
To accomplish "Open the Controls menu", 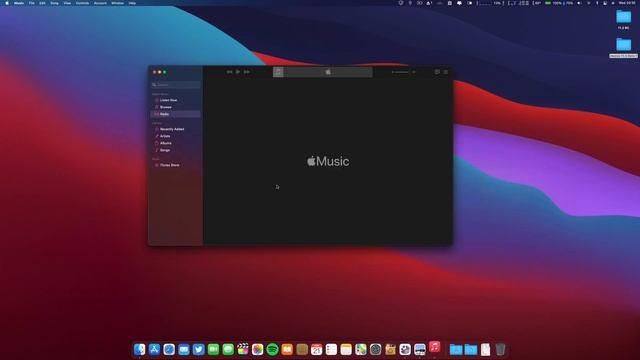I will pos(82,3).
